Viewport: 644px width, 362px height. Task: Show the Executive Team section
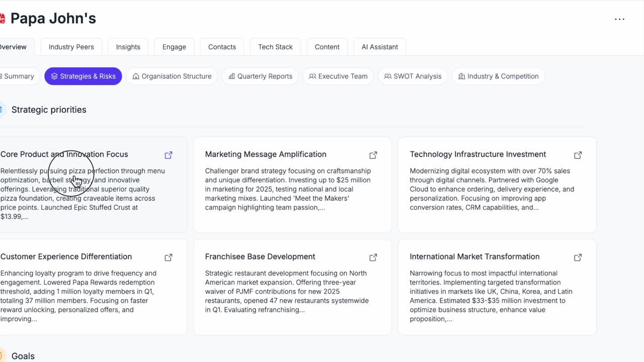click(338, 76)
